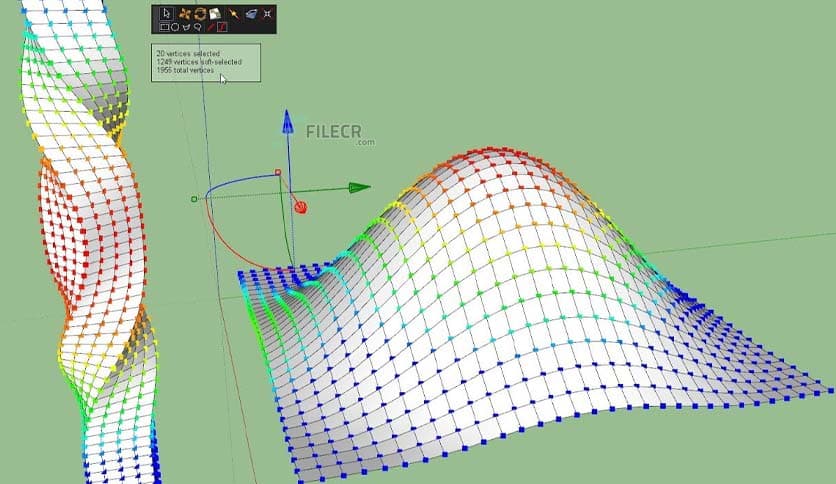Click the white four-point cross icon
Screen dimensions: 836x484
click(267, 14)
